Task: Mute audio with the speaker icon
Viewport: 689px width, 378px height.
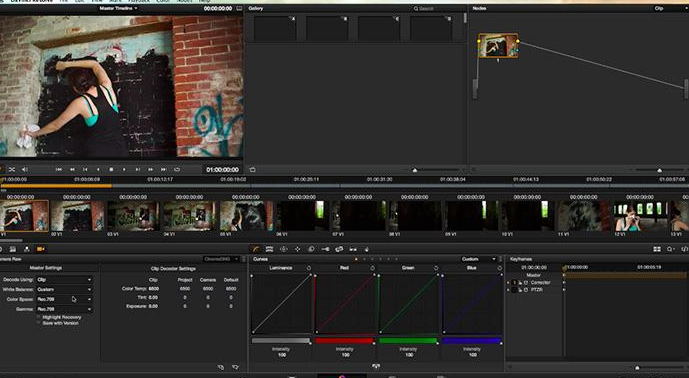Action: coord(25,169)
